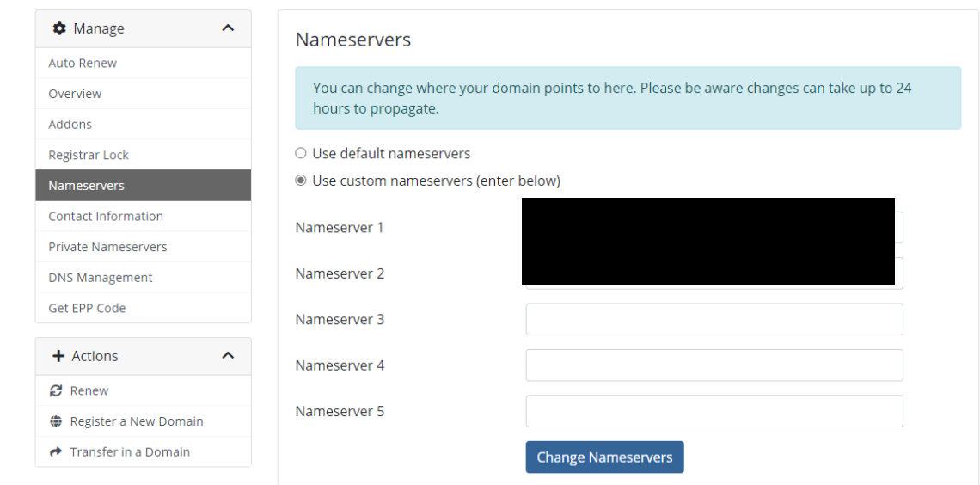Collapse the Manage panel chevron
Image resolution: width=980 pixels, height=485 pixels.
[228, 28]
